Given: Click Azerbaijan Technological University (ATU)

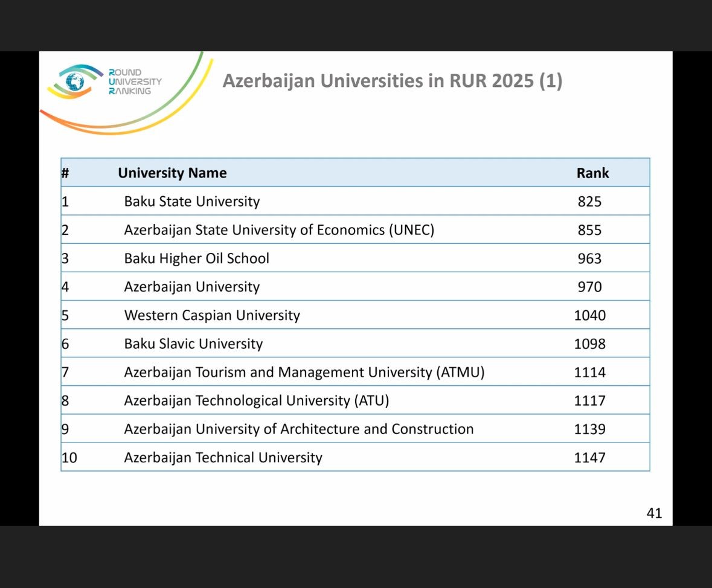Looking at the screenshot, I should [256, 401].
